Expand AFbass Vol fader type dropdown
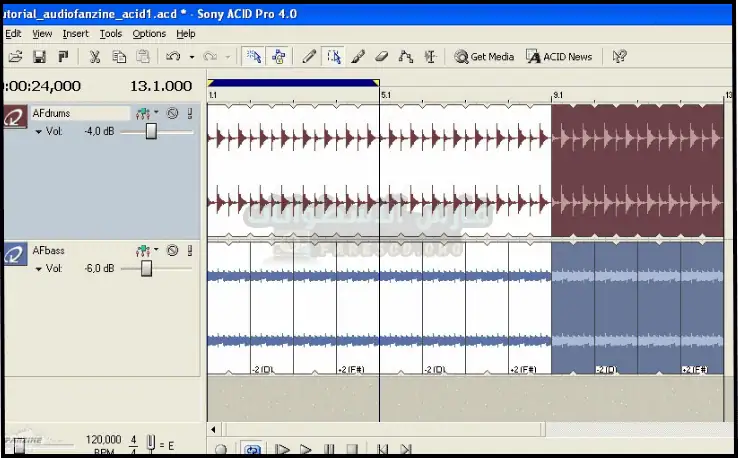 [38, 269]
